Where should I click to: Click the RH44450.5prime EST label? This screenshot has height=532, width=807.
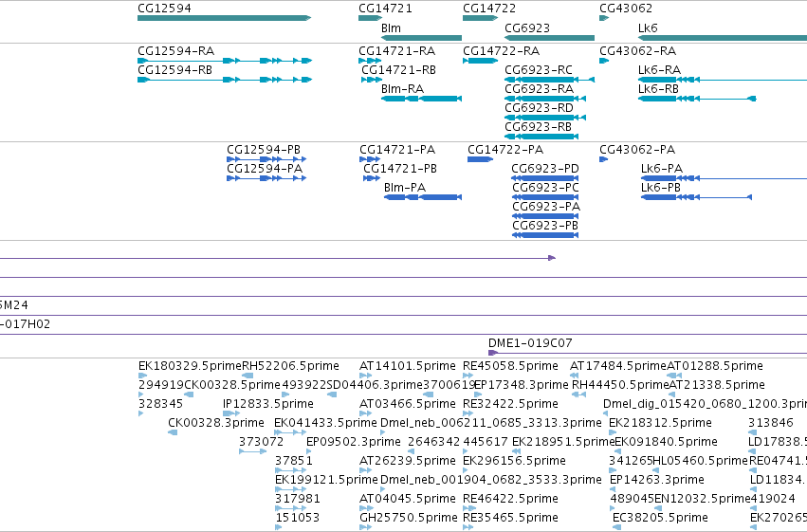click(620, 385)
